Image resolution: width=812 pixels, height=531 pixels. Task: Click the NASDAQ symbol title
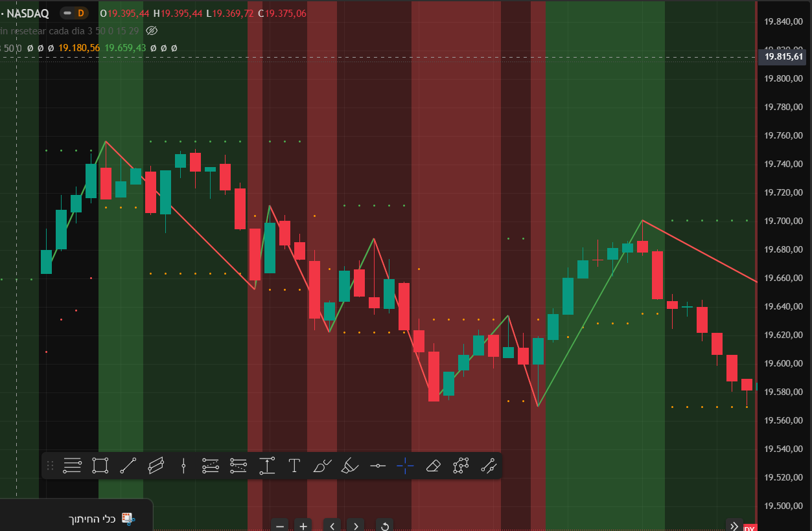pyautogui.click(x=27, y=13)
